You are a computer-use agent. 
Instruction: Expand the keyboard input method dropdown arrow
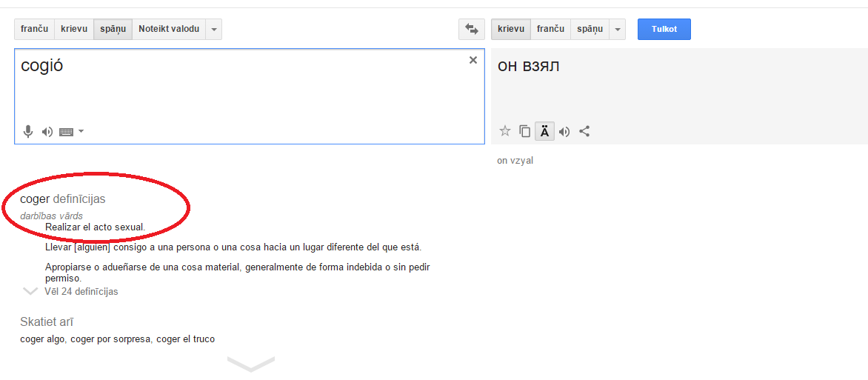coord(81,131)
